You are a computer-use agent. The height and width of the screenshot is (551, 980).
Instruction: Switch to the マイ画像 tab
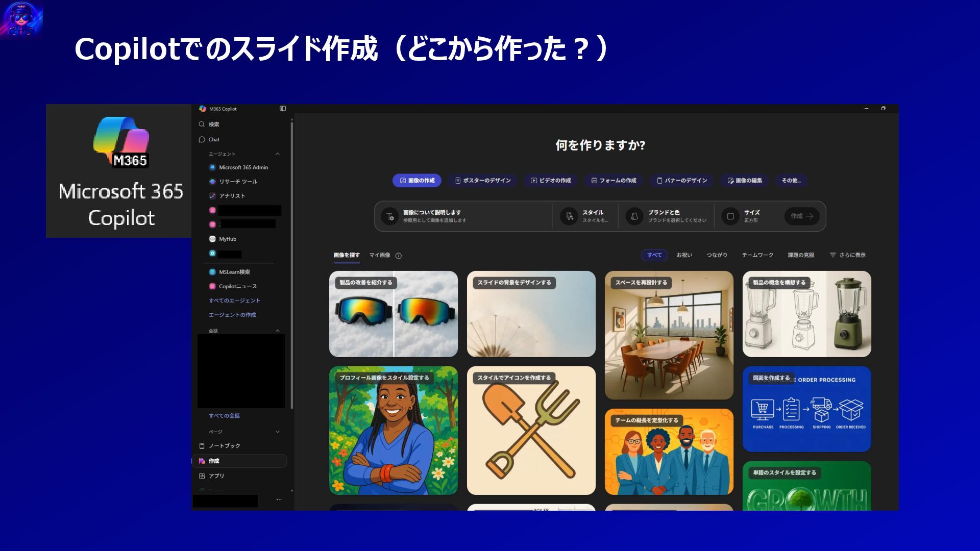380,255
